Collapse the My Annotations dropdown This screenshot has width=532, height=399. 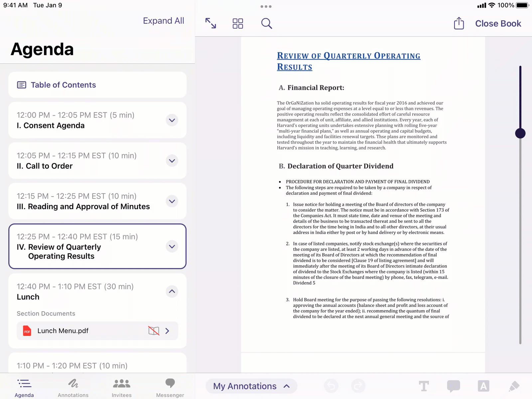pos(286,386)
